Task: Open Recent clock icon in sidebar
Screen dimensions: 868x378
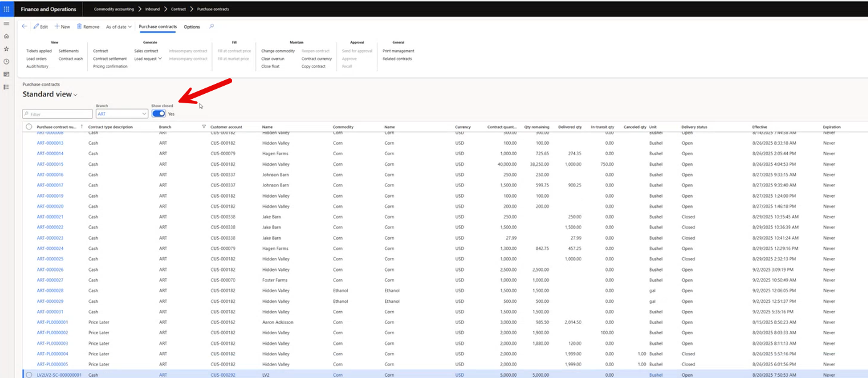Action: click(x=6, y=61)
